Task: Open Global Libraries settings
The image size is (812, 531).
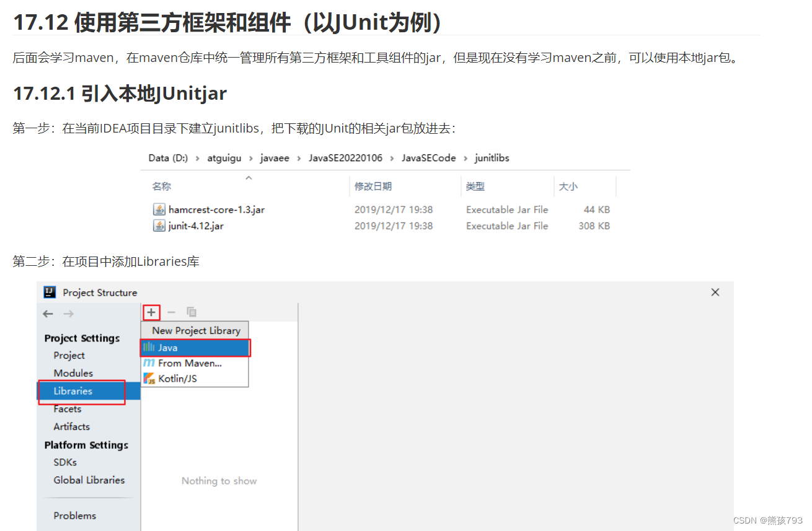Action: 89,480
